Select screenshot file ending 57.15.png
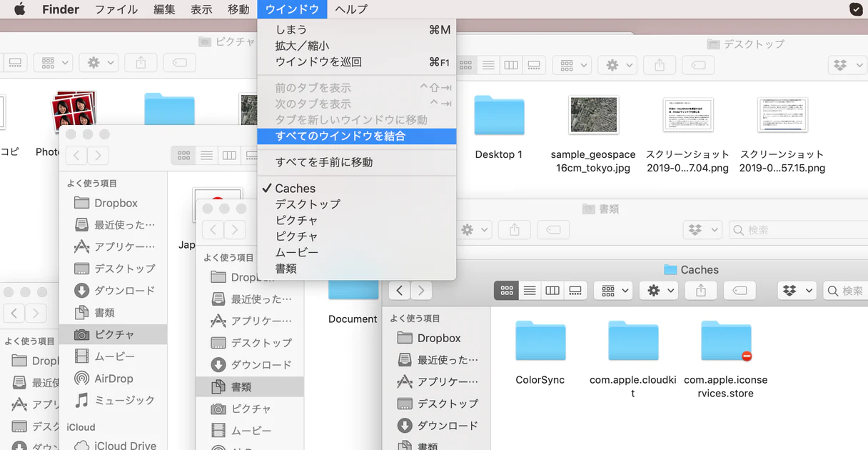Viewport: 868px width, 450px height. tap(782, 114)
